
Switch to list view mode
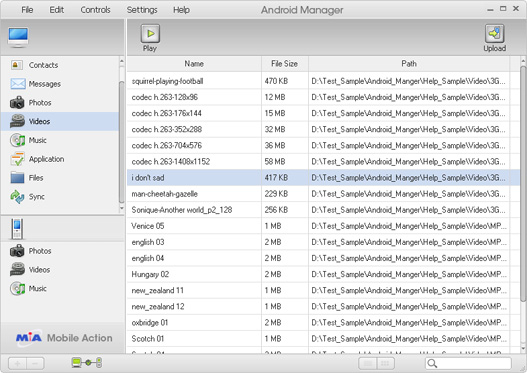pos(368,363)
